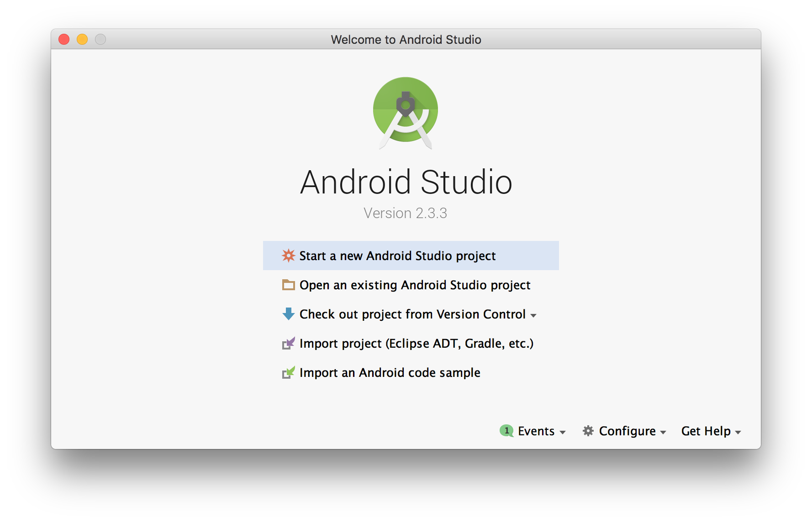This screenshot has width=812, height=522.
Task: Click the "Version 2.3.3" text
Action: [406, 213]
